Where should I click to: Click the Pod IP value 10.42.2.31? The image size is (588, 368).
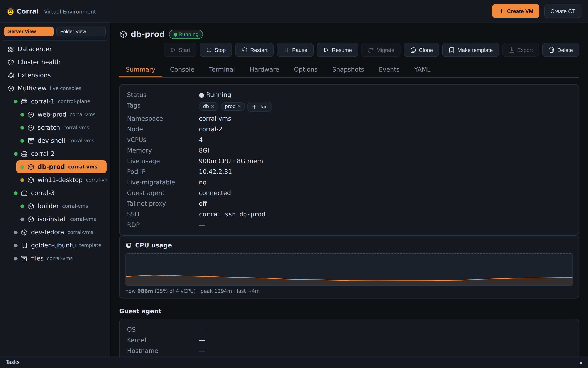(x=215, y=172)
